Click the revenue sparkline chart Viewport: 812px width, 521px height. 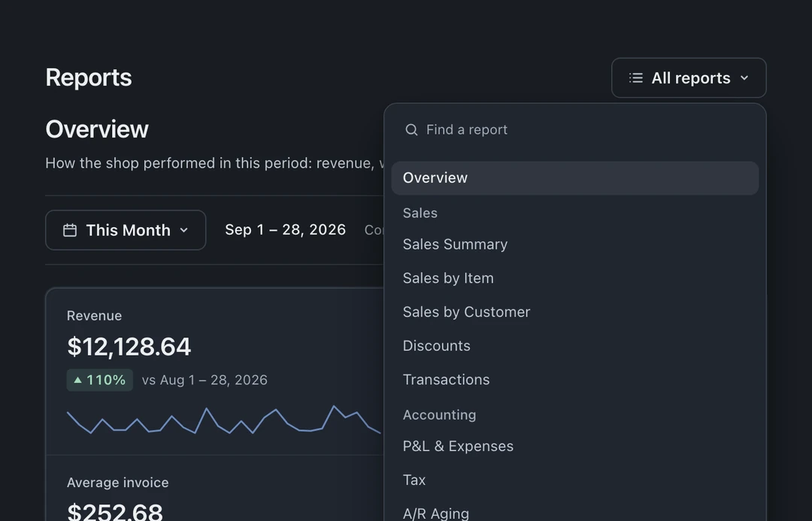[x=224, y=420]
